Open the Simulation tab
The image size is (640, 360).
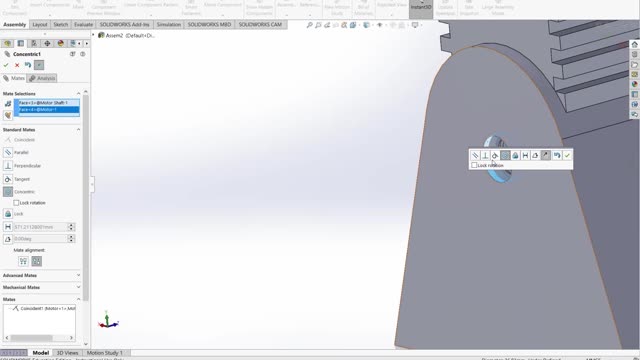tap(169, 25)
